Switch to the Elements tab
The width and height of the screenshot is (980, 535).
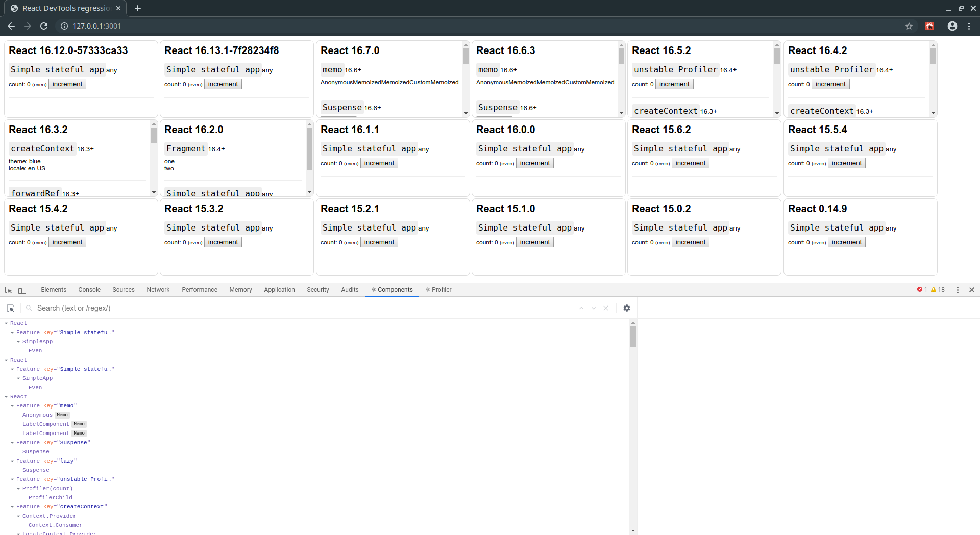(x=54, y=290)
